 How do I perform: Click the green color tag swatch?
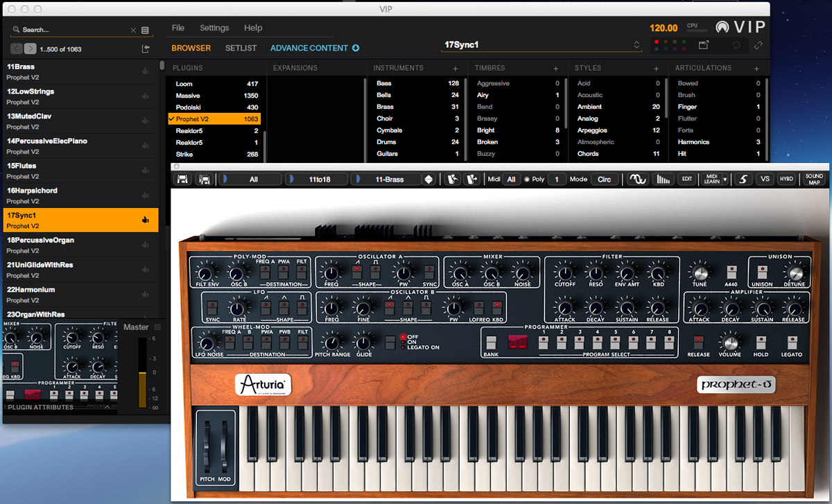[x=684, y=42]
